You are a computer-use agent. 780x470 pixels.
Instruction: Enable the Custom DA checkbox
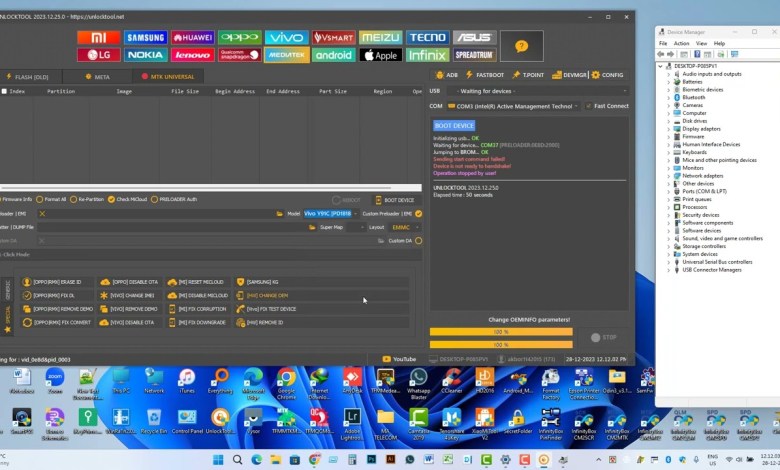point(418,241)
